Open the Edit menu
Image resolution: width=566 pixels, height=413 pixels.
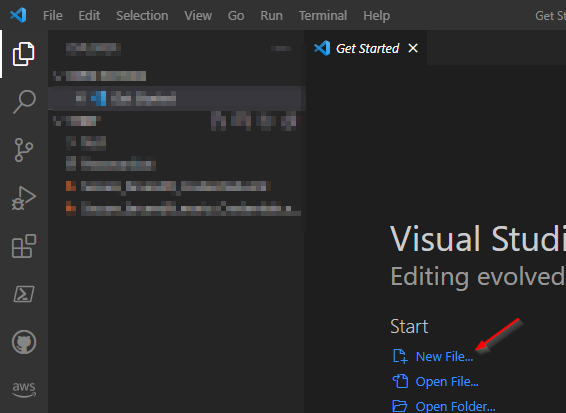89,16
